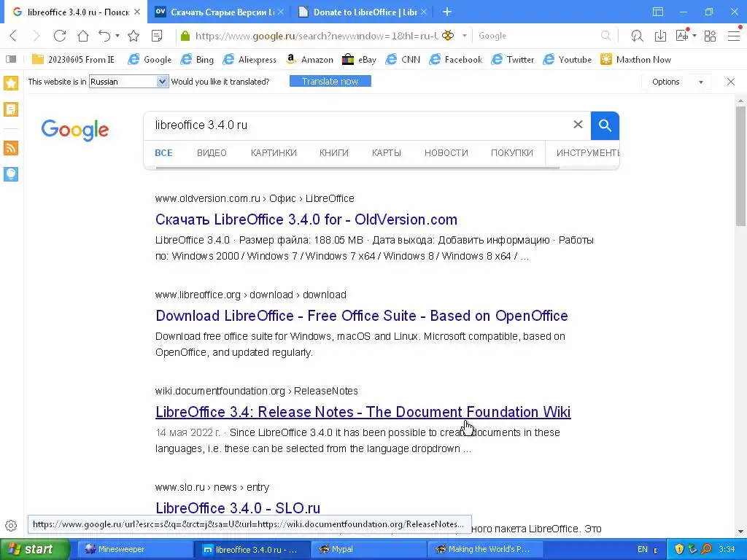Clear the search query with X

578,125
